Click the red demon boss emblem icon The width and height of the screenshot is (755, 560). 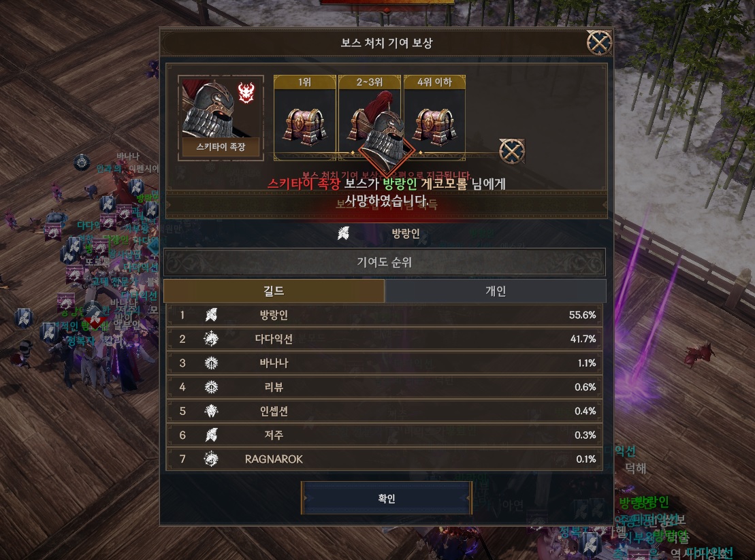pyautogui.click(x=246, y=93)
